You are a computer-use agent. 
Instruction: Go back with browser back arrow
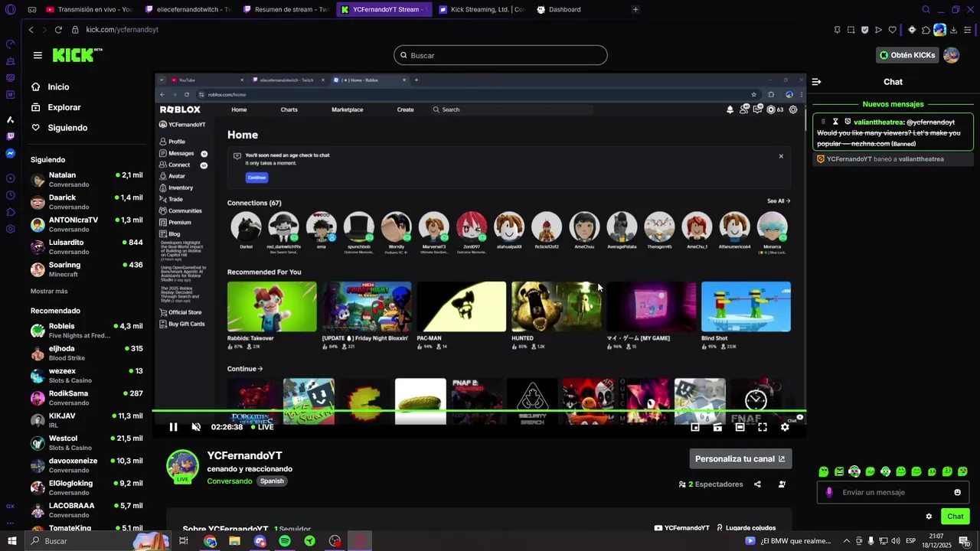[31, 30]
